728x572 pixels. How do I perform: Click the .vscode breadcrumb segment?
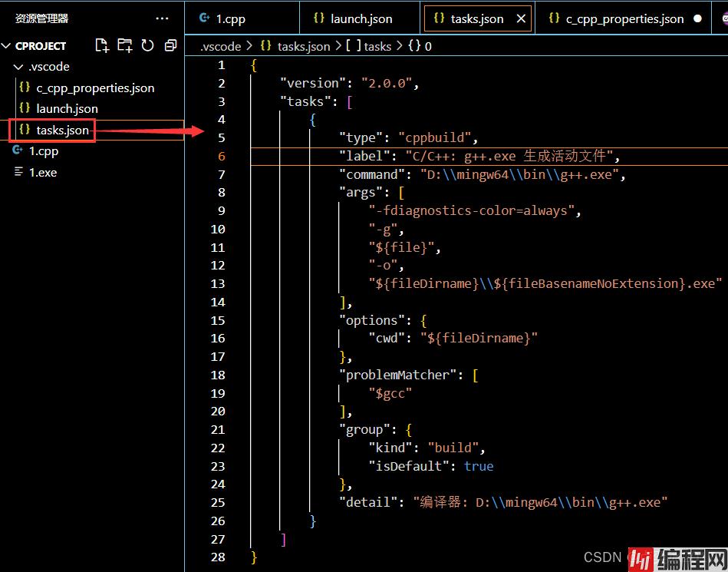click(221, 46)
